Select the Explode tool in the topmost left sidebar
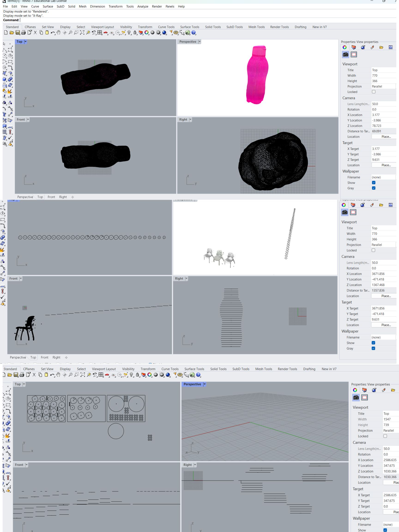 click(10, 91)
